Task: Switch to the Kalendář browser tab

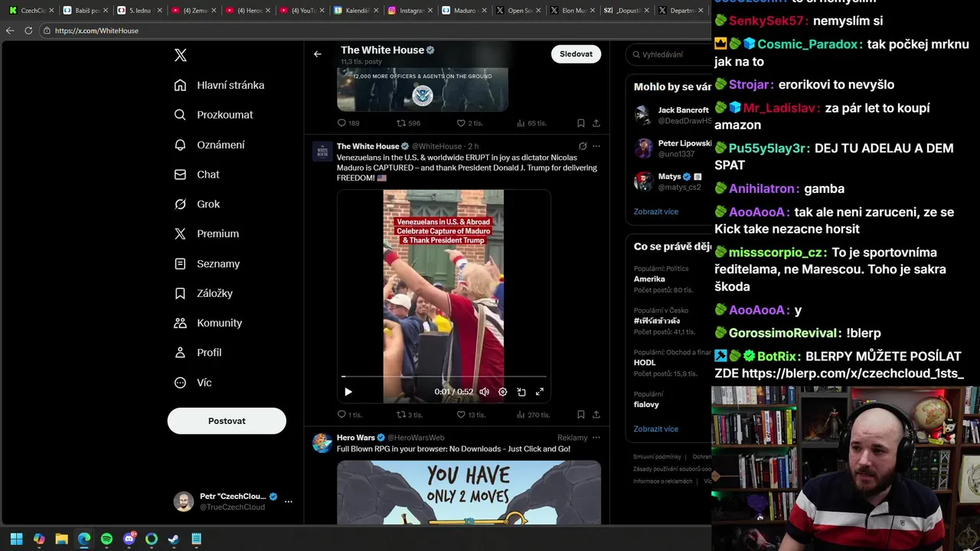Action: click(x=357, y=11)
